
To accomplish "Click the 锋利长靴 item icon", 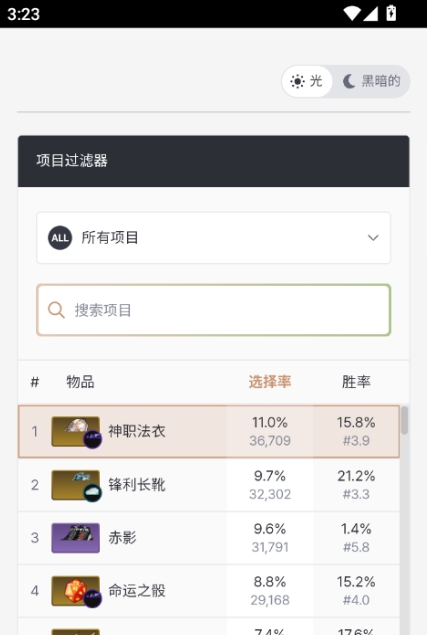I will tap(76, 485).
